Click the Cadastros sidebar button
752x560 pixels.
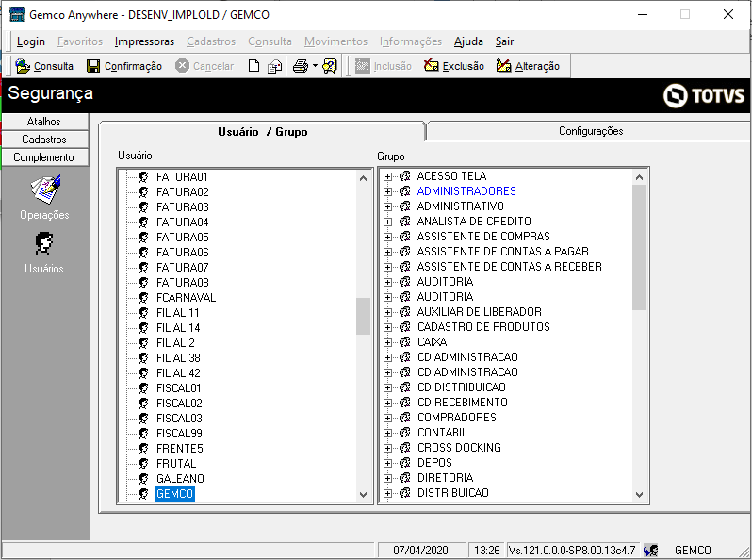(x=44, y=140)
